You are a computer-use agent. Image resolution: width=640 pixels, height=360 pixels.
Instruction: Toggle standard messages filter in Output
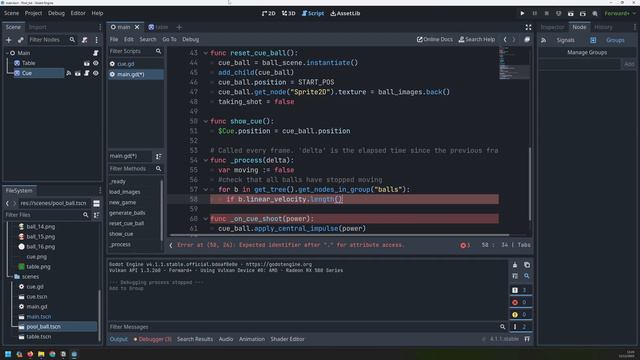520,290
